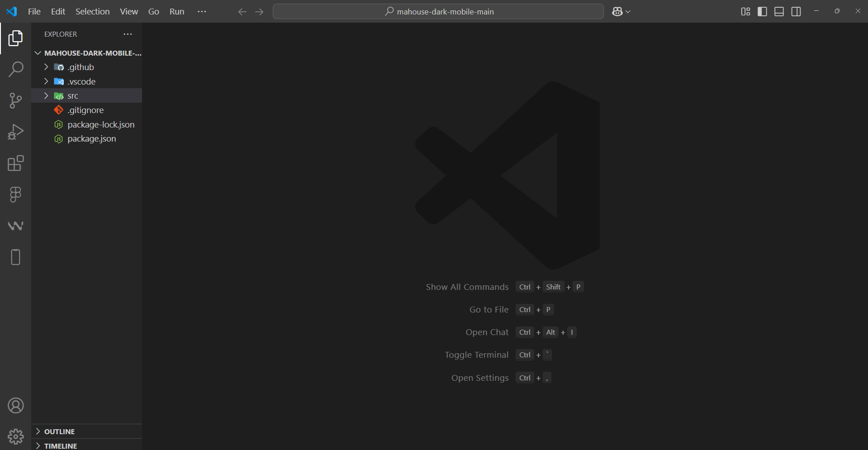Click the Open Chat label
868x450 pixels.
[487, 332]
